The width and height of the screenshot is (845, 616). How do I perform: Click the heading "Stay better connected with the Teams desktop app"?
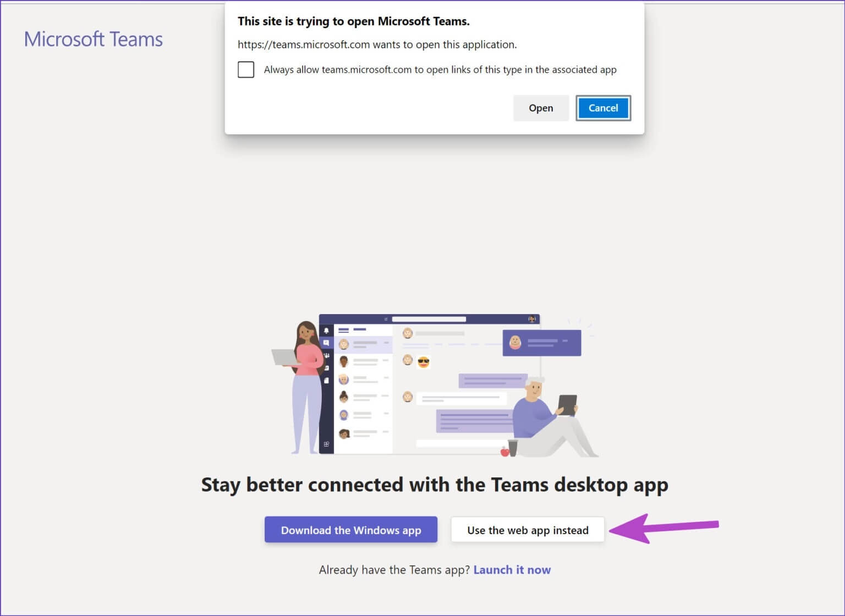[x=435, y=485]
